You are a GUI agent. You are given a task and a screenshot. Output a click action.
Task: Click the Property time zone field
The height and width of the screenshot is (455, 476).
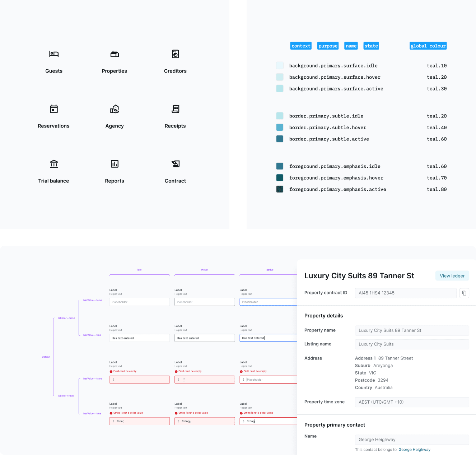[411, 402]
